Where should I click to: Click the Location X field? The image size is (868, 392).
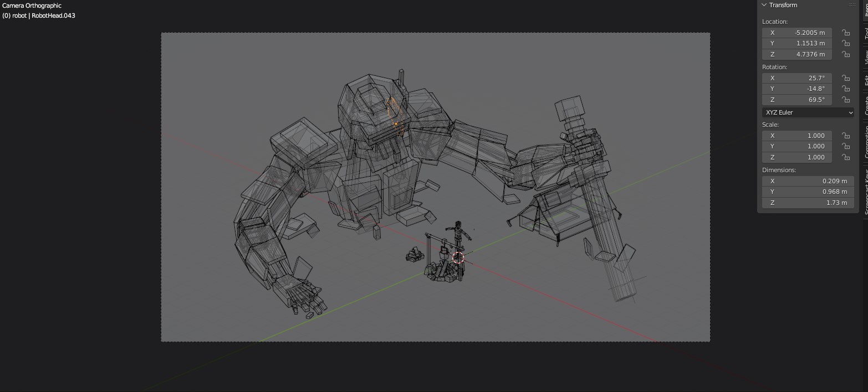[796, 33]
